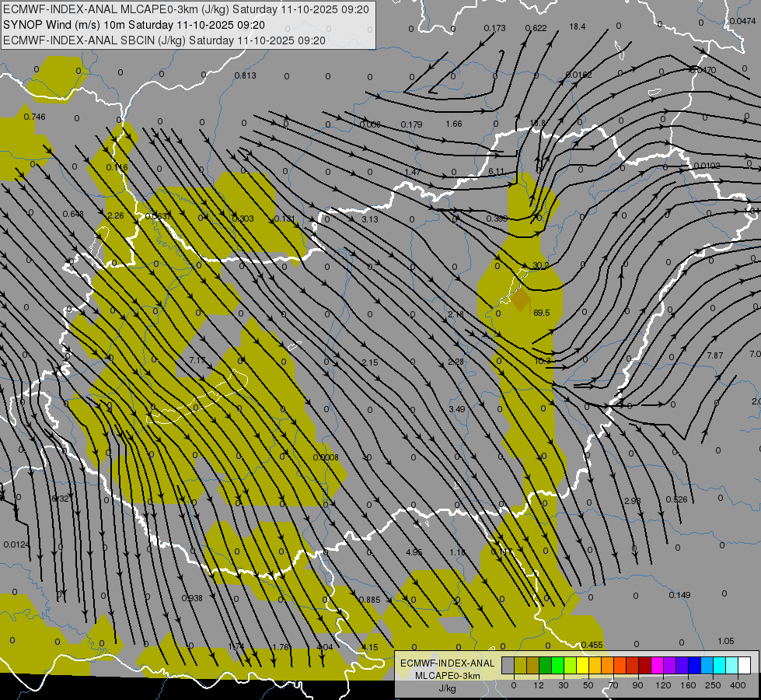
Task: Click the map value 69.5
Action: [x=542, y=313]
